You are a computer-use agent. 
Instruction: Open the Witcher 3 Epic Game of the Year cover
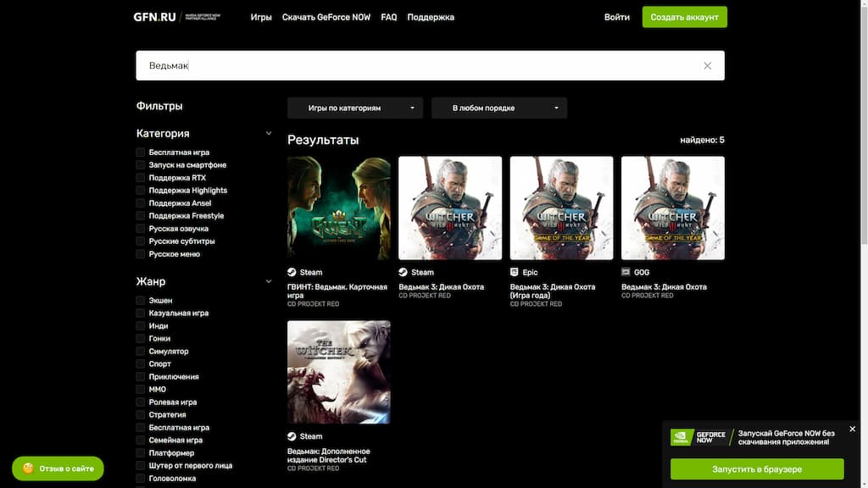tap(561, 208)
